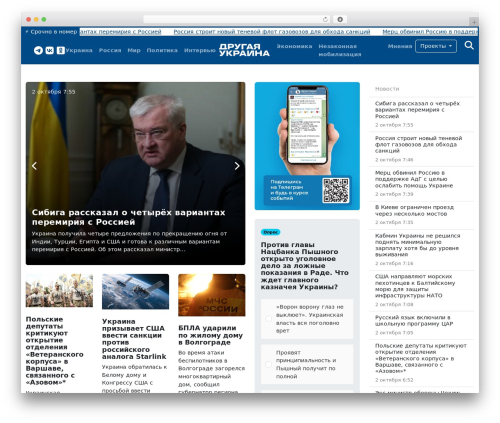Open sidebar news Русский язык включили в программу

(414, 320)
